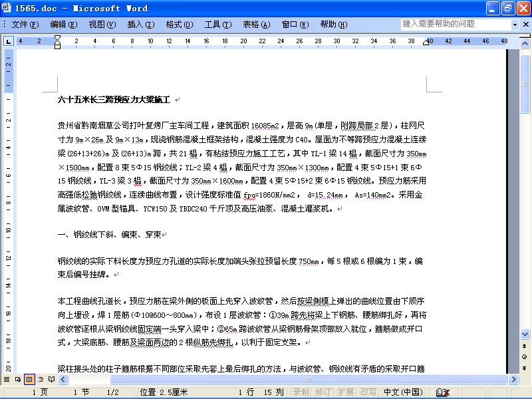Click horizontal scrollbar left arrow

tap(63, 379)
